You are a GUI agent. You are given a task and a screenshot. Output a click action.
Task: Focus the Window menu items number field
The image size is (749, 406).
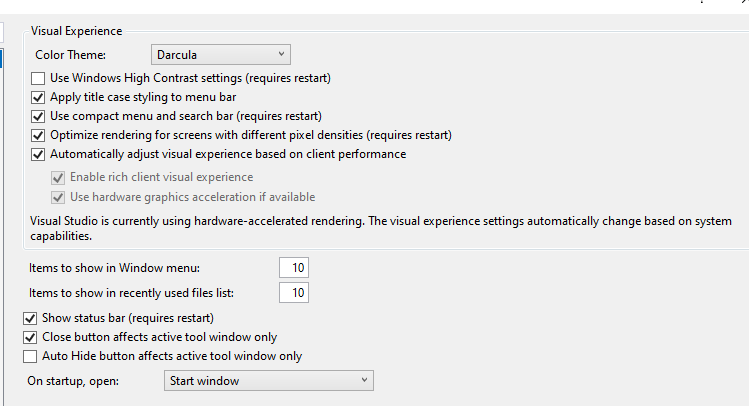click(x=294, y=267)
